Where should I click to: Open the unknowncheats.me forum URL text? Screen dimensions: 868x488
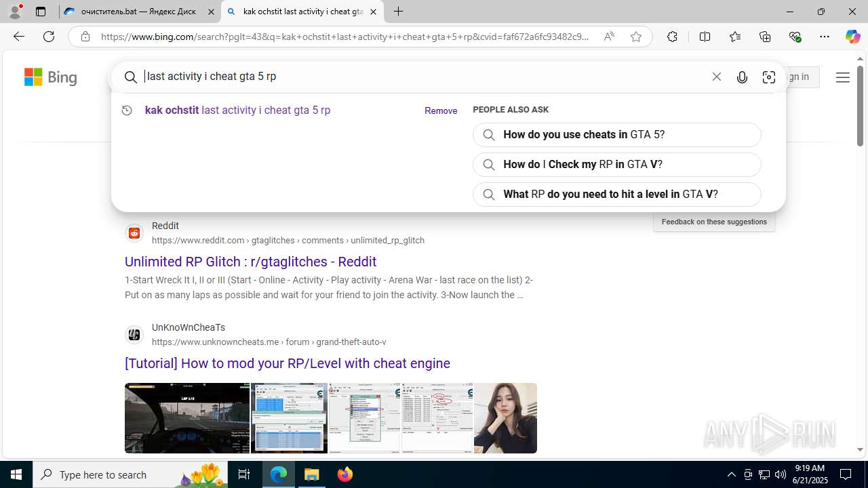(x=269, y=342)
